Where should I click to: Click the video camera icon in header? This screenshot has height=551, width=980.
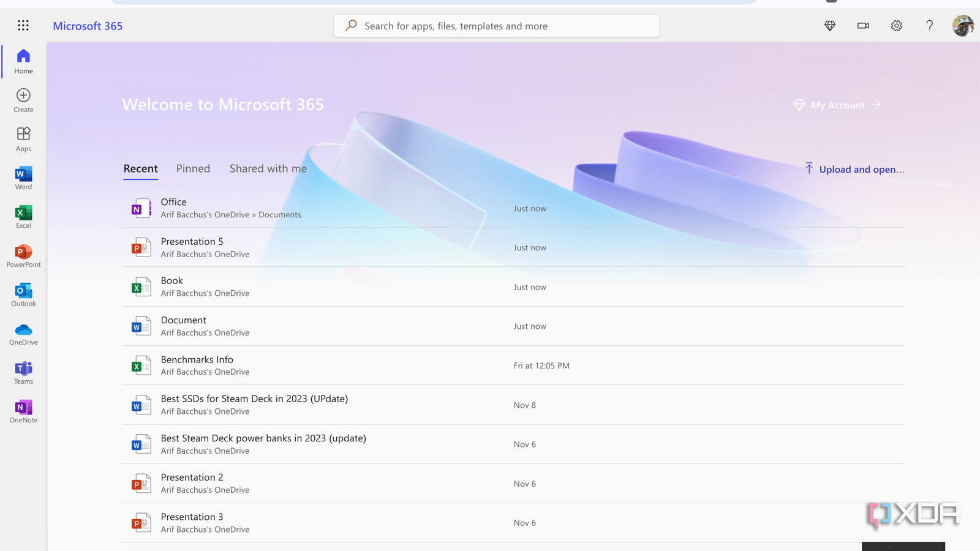[863, 26]
